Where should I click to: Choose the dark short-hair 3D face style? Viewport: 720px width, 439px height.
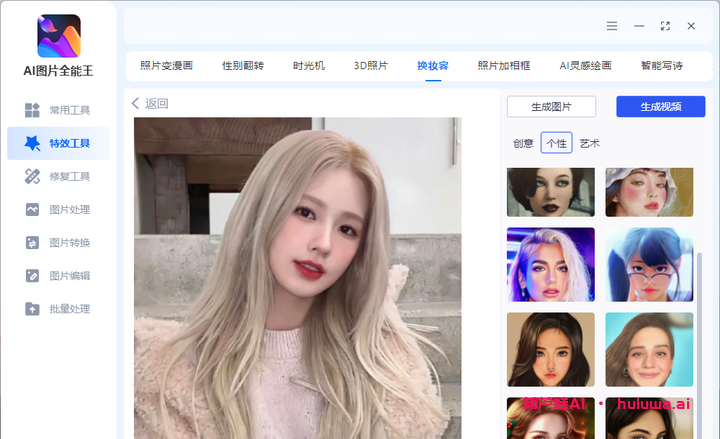coord(551,192)
